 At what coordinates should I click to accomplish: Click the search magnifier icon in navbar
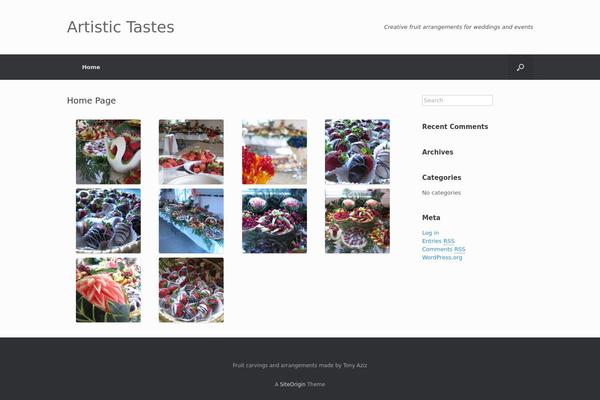coord(520,67)
